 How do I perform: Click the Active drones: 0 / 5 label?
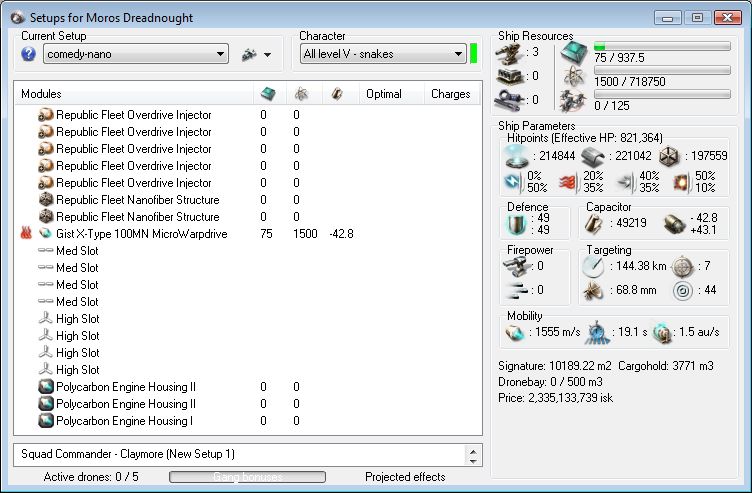click(91, 477)
